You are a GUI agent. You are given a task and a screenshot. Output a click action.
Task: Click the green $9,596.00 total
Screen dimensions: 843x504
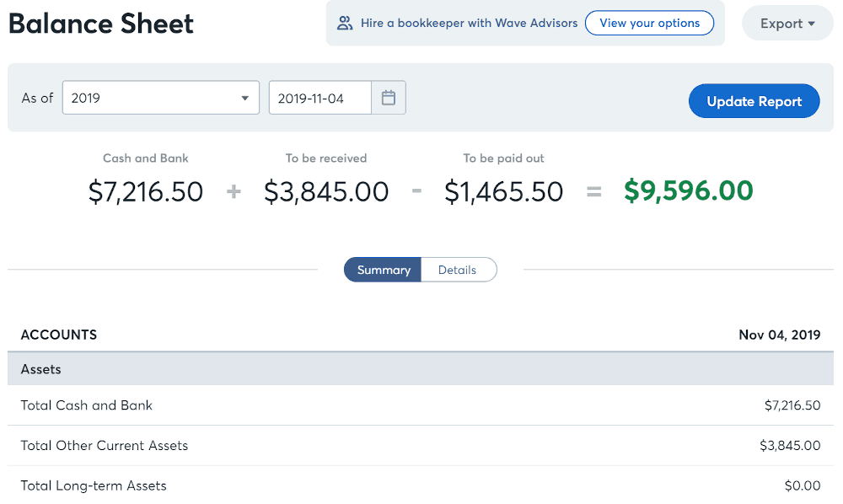click(x=688, y=190)
